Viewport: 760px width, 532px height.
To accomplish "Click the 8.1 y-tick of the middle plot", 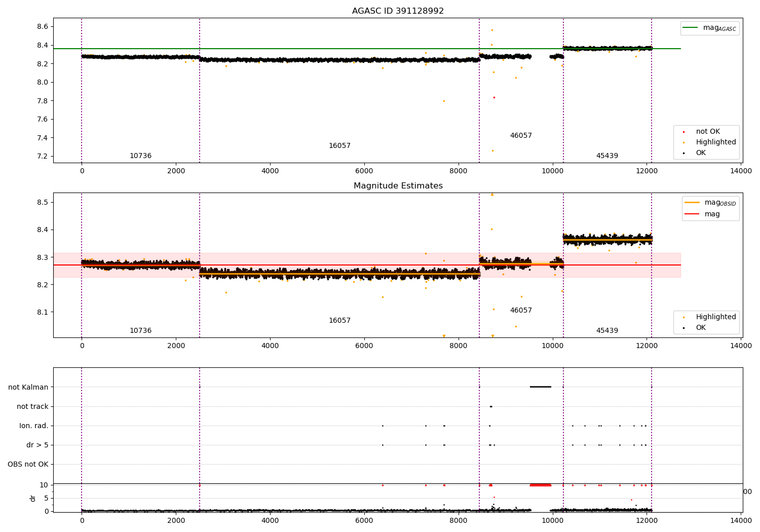I will tap(43, 312).
